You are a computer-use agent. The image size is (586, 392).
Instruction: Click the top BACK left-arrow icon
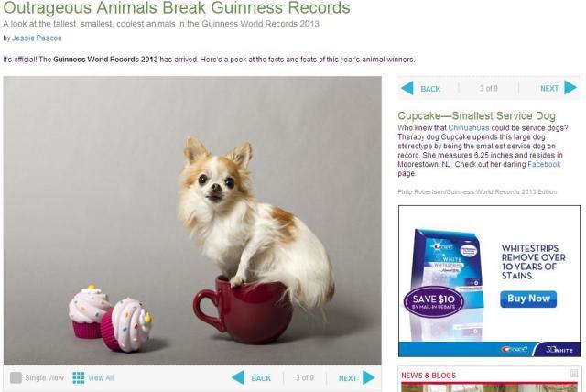click(x=407, y=88)
